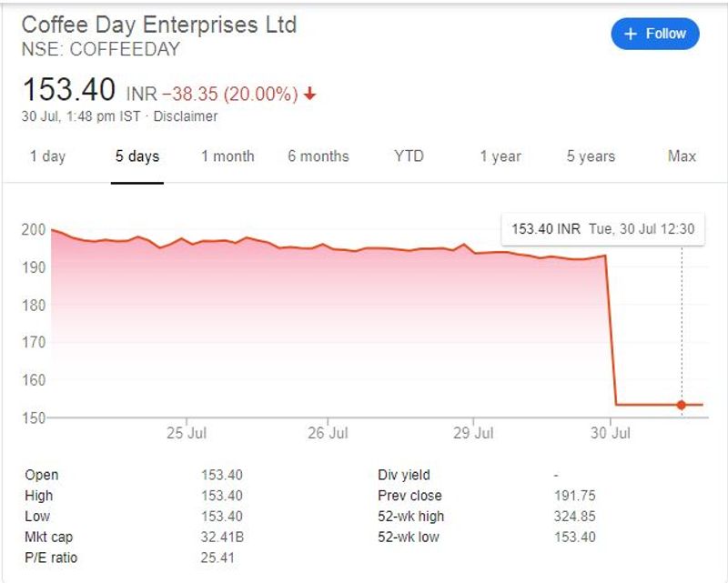Viewport: 728px width, 583px height.
Task: Click the Follow button
Action: click(655, 34)
